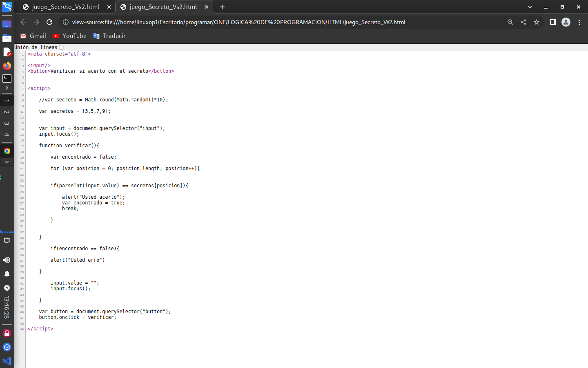Select the Chrome window in panel
Viewport: 588px width, 368px height.
7,151
